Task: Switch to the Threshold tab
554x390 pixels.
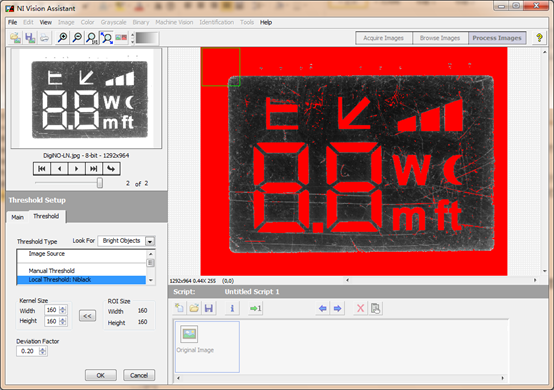Action: click(x=46, y=216)
